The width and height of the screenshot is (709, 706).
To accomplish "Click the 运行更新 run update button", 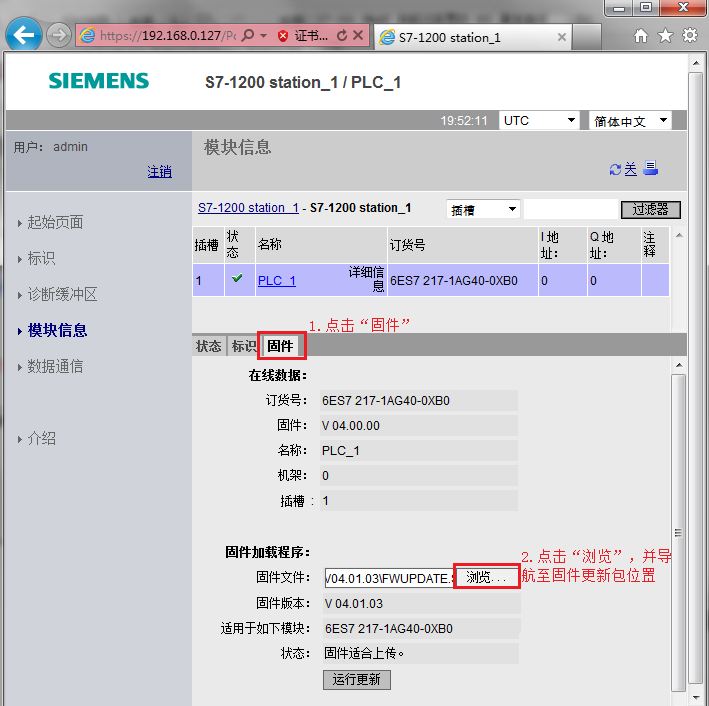I will [357, 680].
